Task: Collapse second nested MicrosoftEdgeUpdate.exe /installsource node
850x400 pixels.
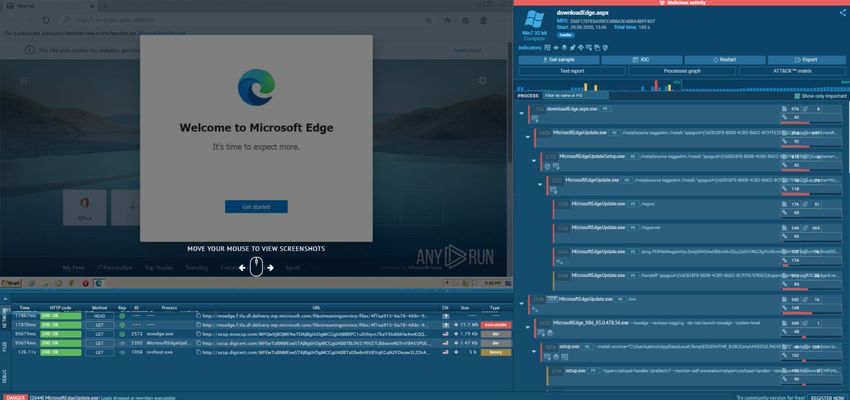Action: pos(540,184)
